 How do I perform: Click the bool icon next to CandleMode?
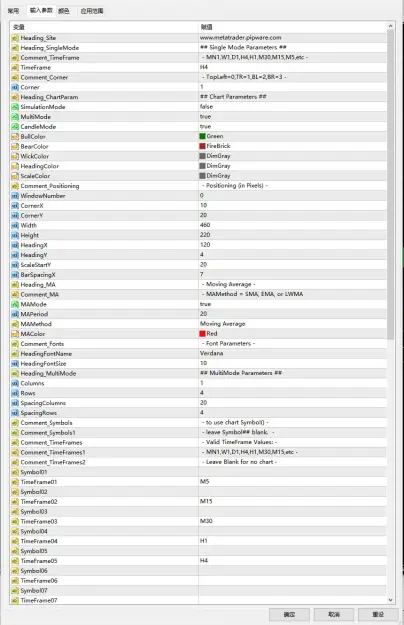pyautogui.click(x=15, y=126)
